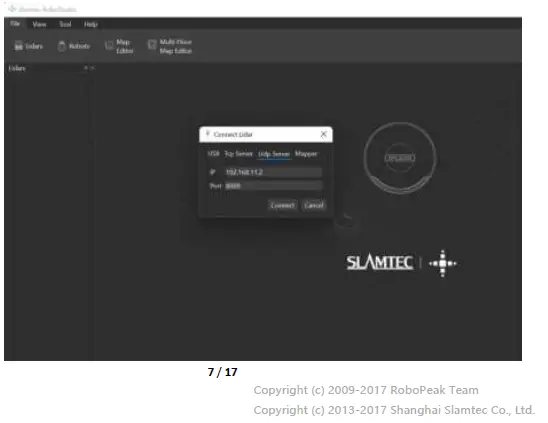
Task: Open the Map Editor tool
Action: point(119,46)
